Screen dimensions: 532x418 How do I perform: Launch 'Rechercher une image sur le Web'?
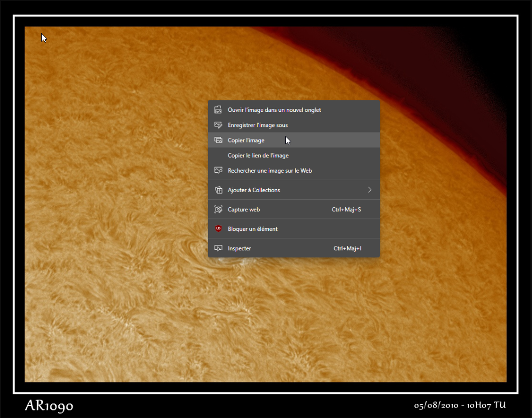[270, 170]
